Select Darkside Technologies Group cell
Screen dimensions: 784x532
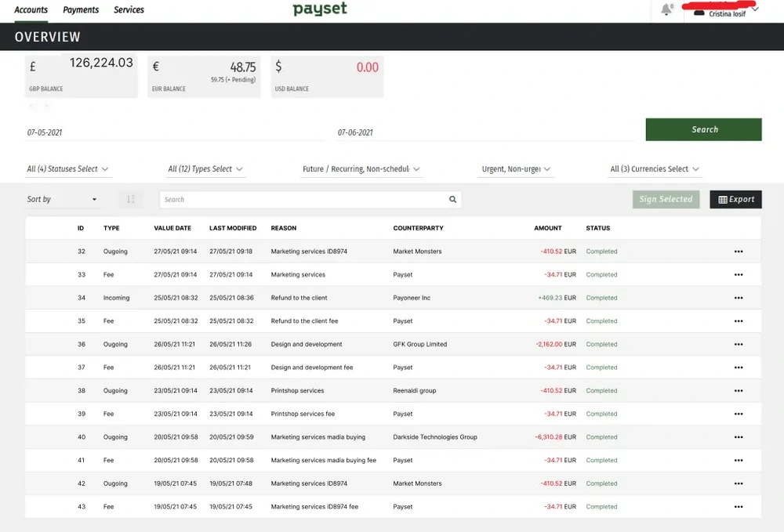435,437
